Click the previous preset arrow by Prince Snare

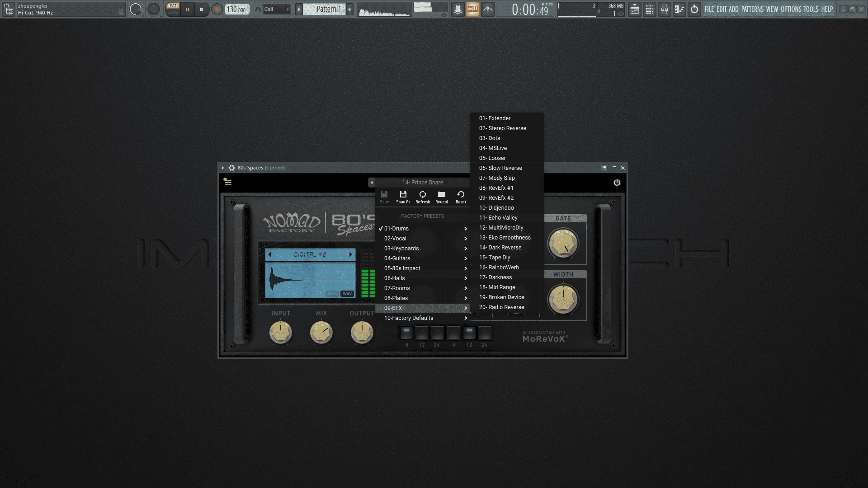click(372, 183)
